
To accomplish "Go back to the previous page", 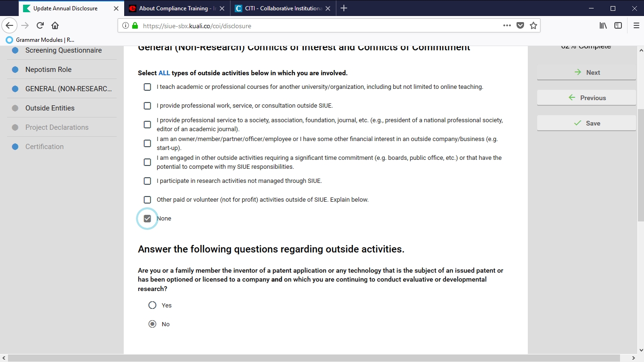I will click(x=9, y=26).
